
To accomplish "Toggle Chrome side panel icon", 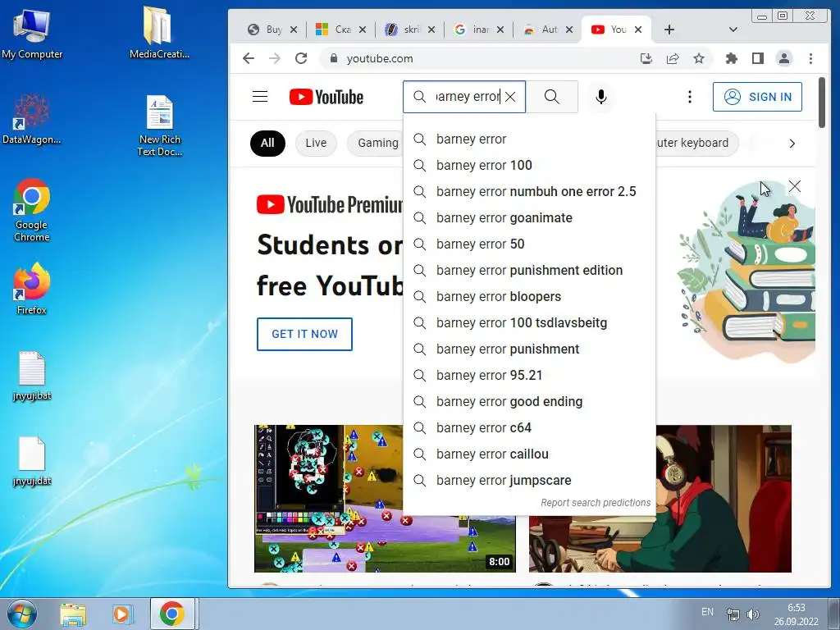I will coord(757,58).
